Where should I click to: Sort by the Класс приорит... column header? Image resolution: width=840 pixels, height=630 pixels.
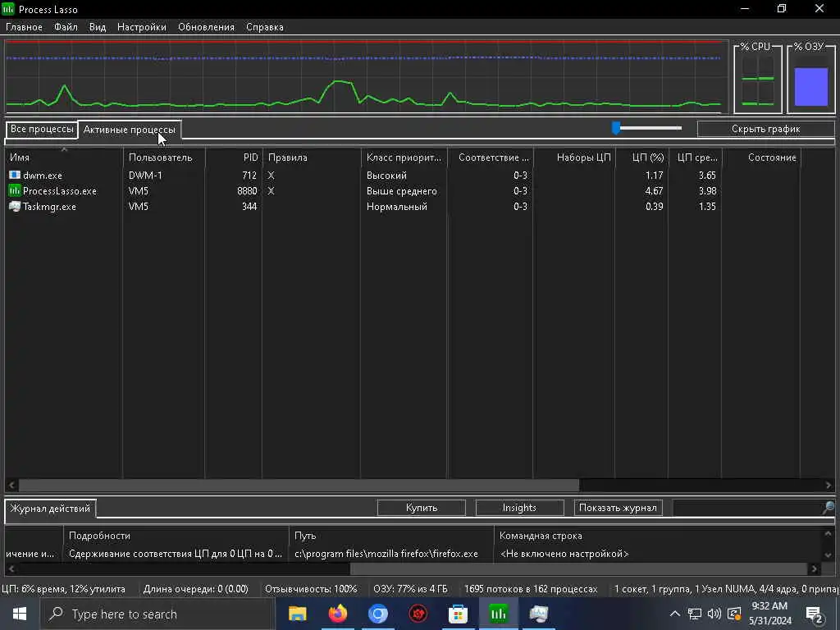[x=404, y=157]
